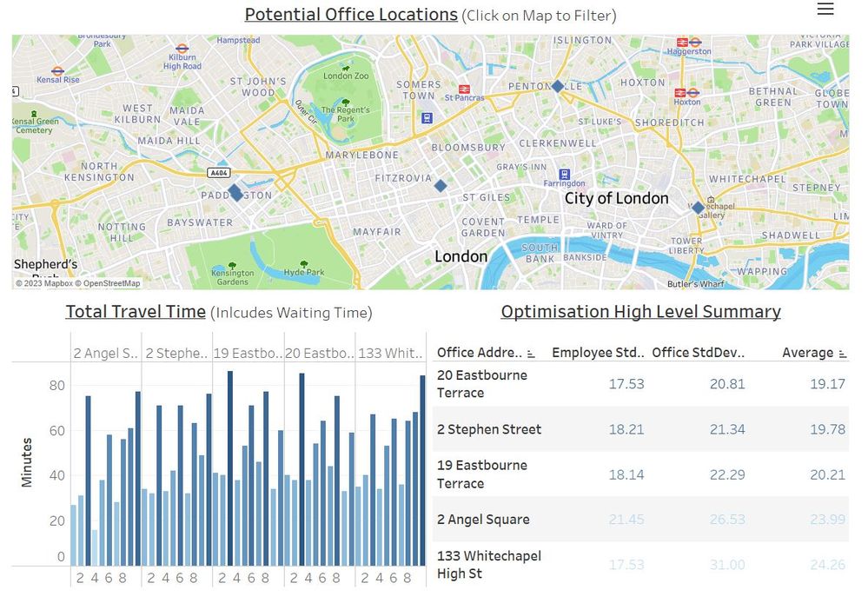The height and width of the screenshot is (603, 868).
Task: Select the Fitzrovia office diamond marker
Action: [x=441, y=185]
